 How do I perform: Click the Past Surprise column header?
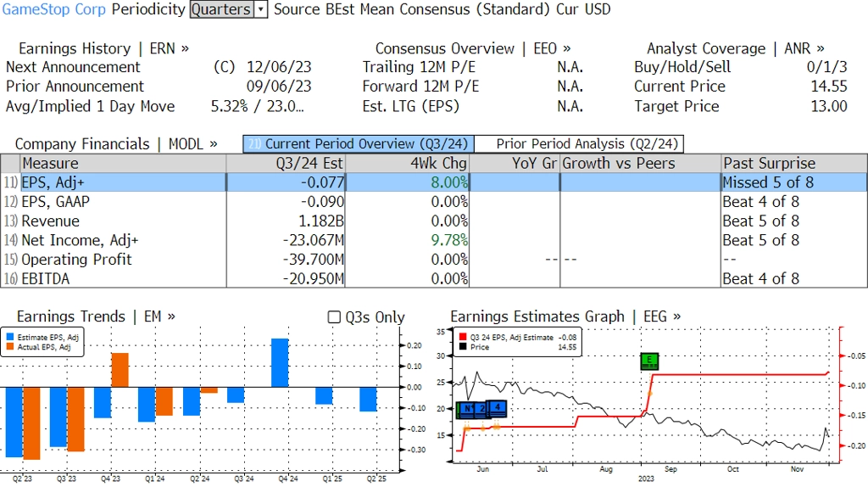793,164
